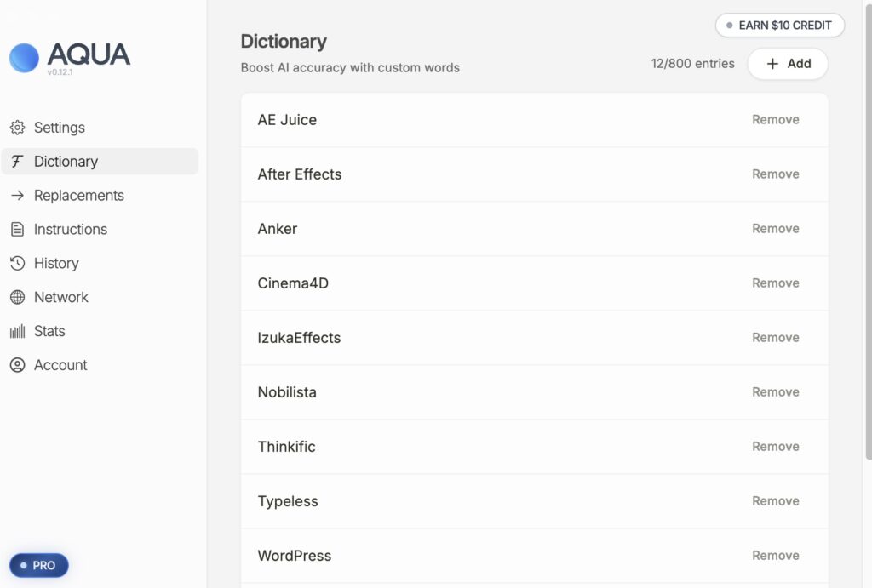Click the AQUA logo orb
Image resolution: width=872 pixels, height=588 pixels.
pos(24,58)
